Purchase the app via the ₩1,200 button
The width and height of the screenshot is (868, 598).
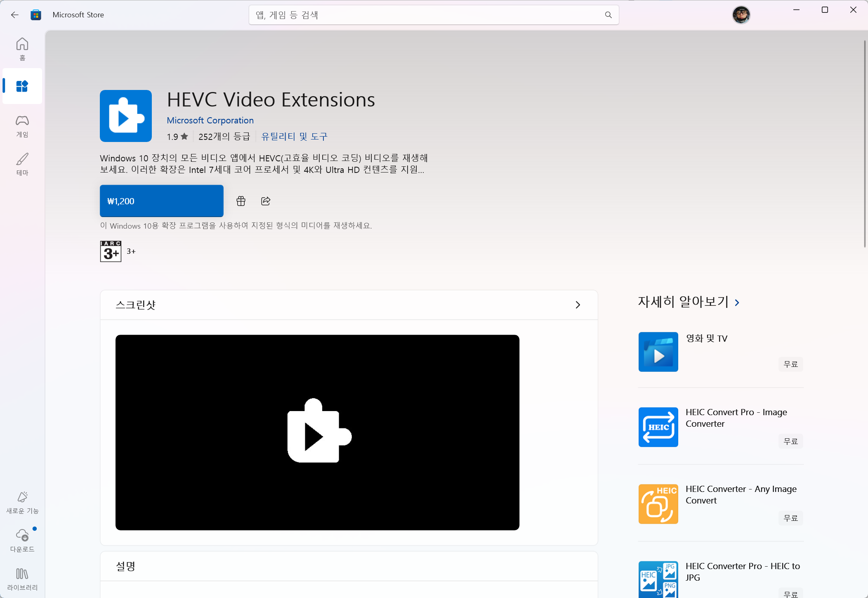[161, 201]
